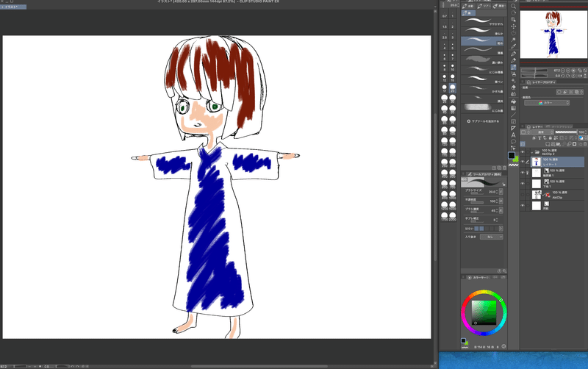Switch to the 厚塗り thick paint tab

[x=499, y=6]
